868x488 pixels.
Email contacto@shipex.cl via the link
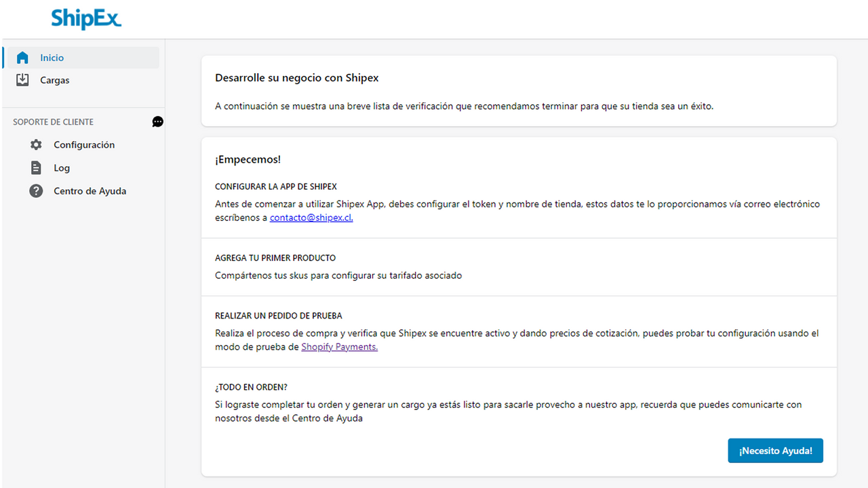tap(311, 217)
